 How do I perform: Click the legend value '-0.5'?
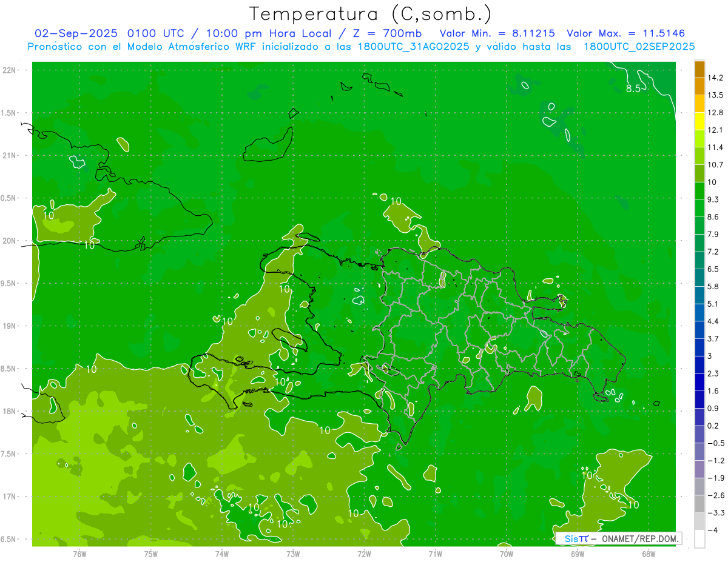coord(715,443)
